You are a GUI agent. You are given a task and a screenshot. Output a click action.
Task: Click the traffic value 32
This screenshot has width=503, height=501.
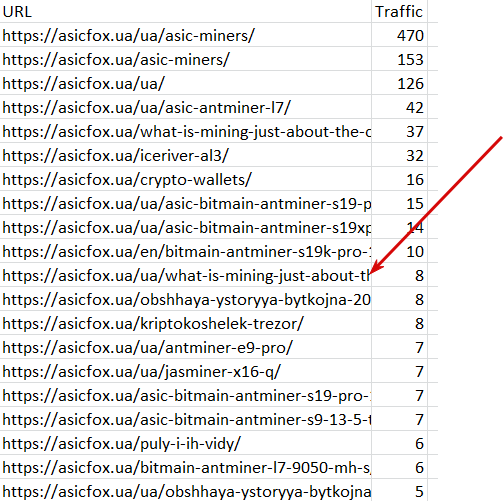click(399, 155)
